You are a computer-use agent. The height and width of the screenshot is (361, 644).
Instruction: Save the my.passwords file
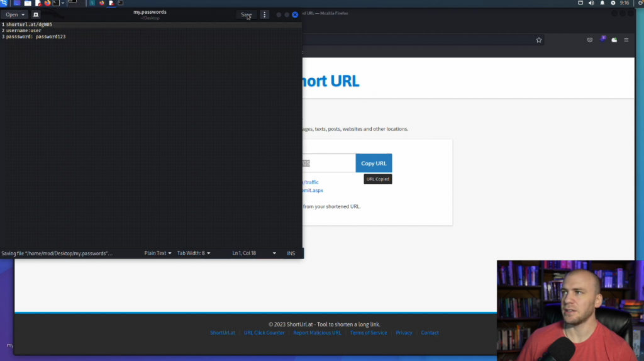pos(247,14)
